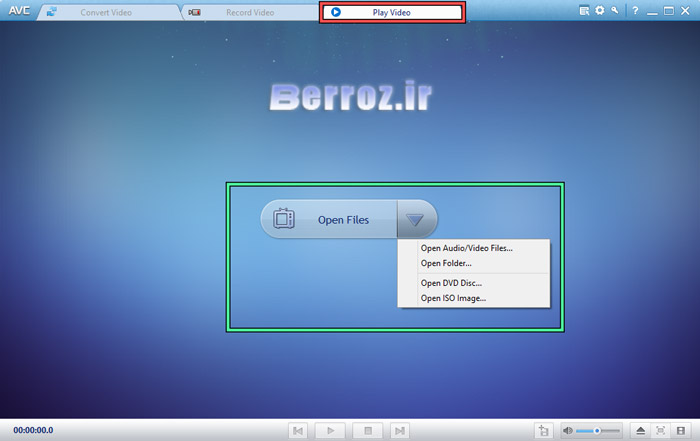The width and height of the screenshot is (700, 441).
Task: Open settings with the gear icon
Action: coord(600,11)
